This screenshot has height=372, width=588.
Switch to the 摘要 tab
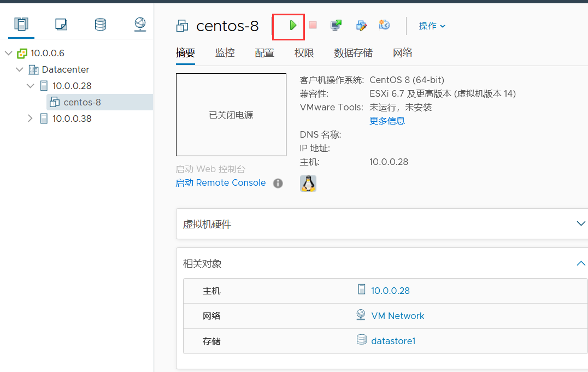click(x=185, y=53)
